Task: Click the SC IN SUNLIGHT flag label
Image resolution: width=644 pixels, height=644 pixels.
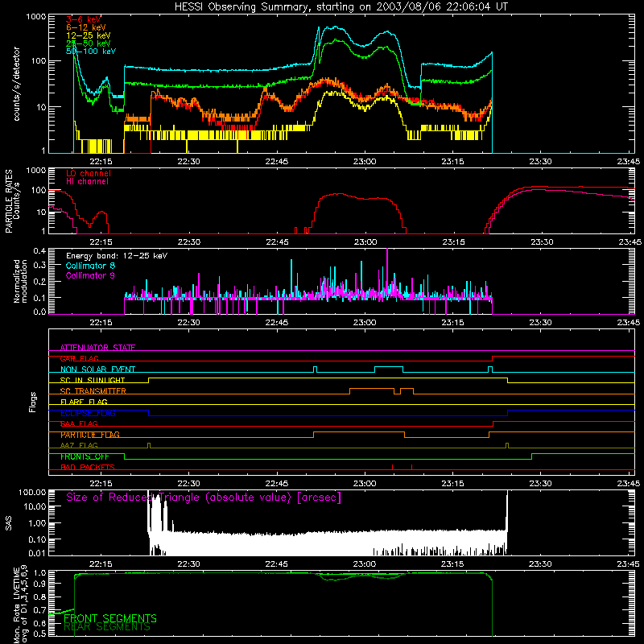Action: point(93,380)
